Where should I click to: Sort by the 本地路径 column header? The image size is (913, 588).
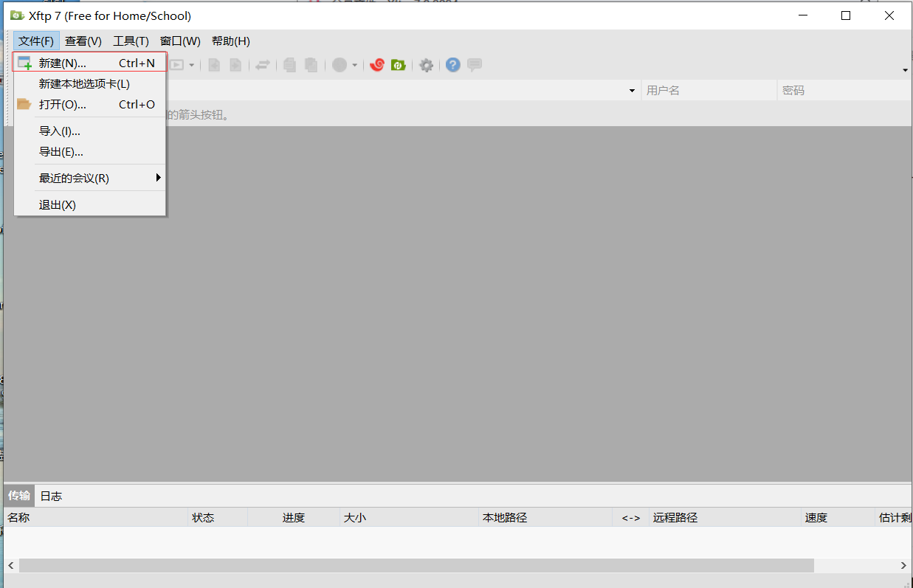point(545,518)
